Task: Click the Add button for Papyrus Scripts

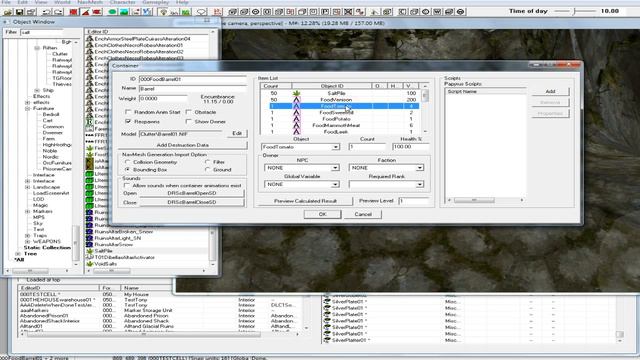Action: (550, 91)
